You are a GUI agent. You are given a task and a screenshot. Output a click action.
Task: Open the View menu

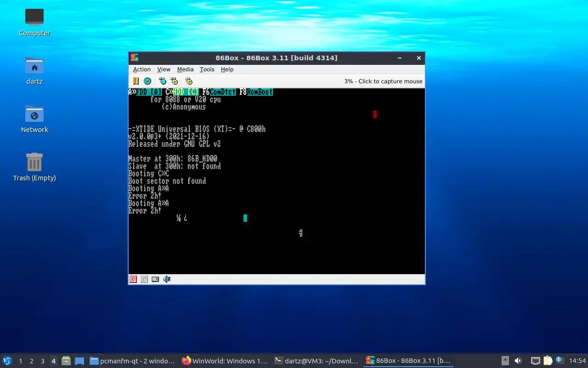pyautogui.click(x=164, y=69)
